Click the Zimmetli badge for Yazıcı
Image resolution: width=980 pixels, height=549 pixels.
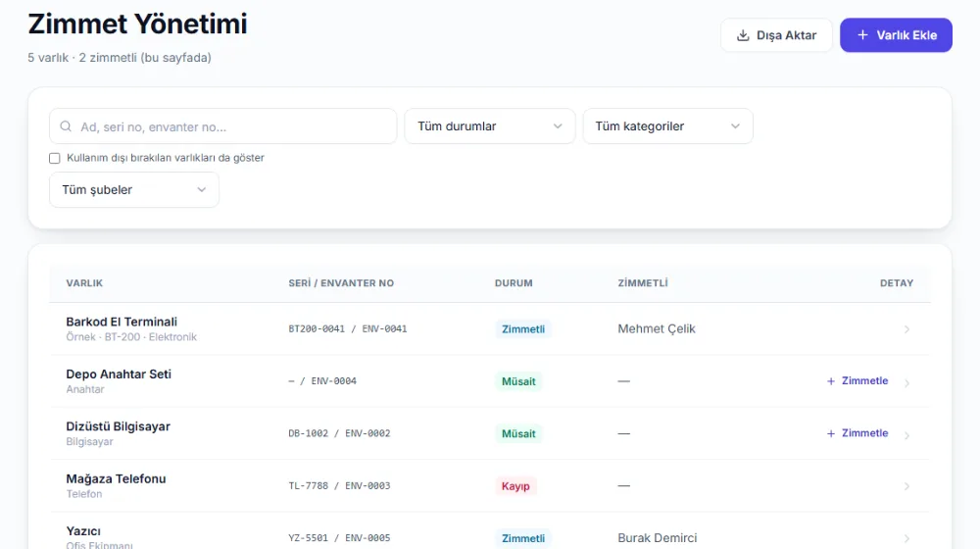point(523,538)
